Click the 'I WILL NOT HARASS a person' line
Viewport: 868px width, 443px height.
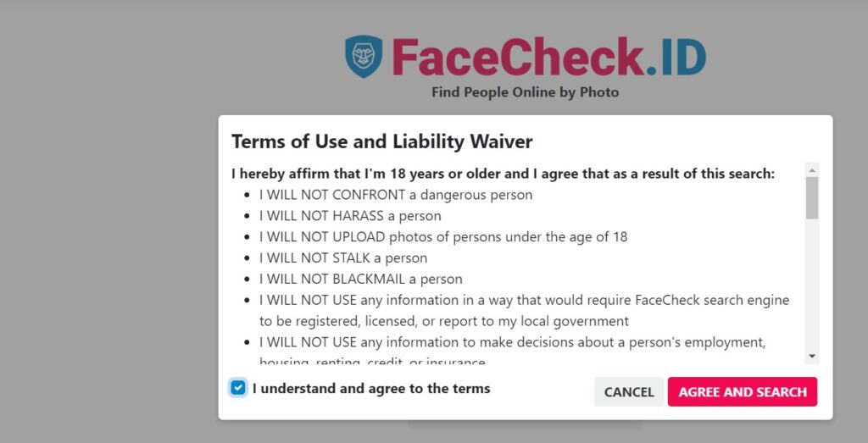point(350,216)
